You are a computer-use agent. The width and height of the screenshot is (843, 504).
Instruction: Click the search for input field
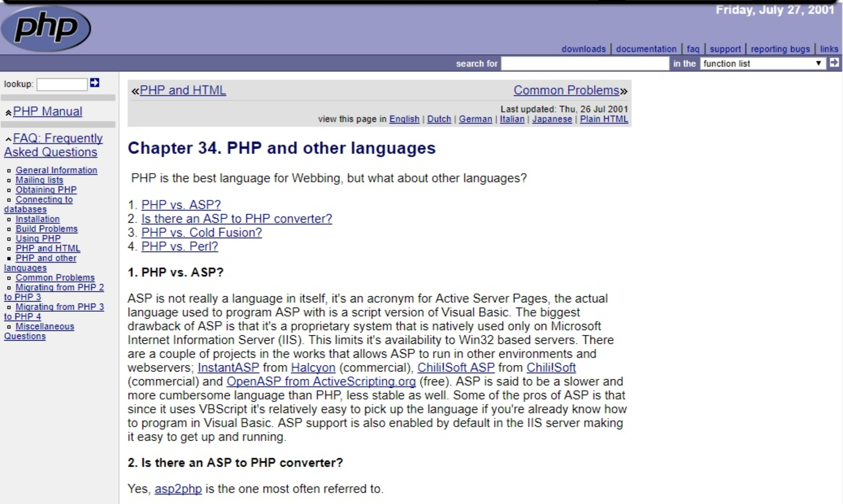pyautogui.click(x=584, y=63)
